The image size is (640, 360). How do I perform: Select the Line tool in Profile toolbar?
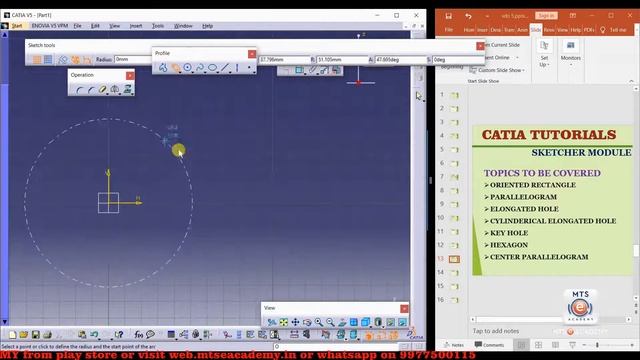[x=225, y=67]
